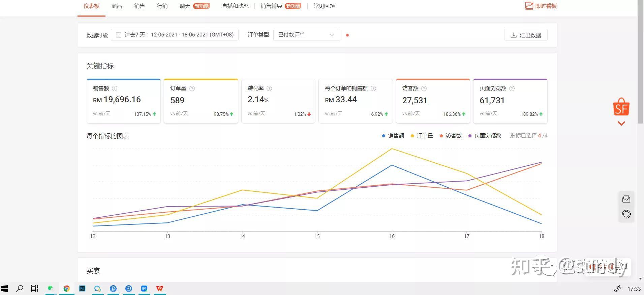Toggle the 销售额 metric card
The image size is (644, 295).
click(x=124, y=101)
